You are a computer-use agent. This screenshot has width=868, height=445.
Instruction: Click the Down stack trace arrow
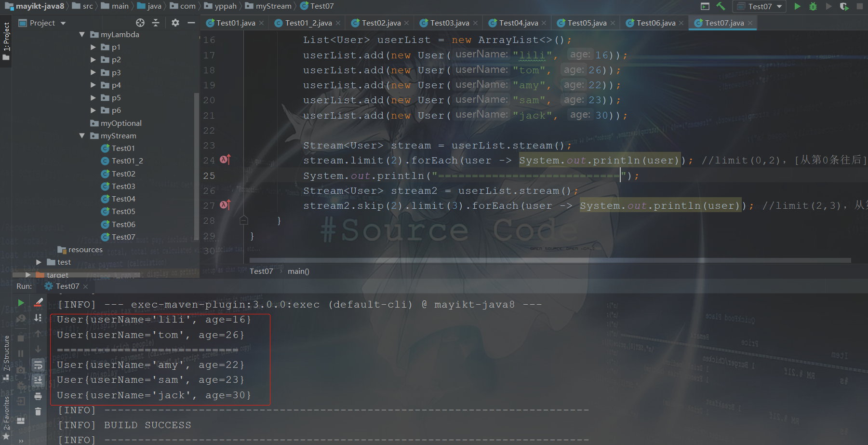click(x=38, y=349)
